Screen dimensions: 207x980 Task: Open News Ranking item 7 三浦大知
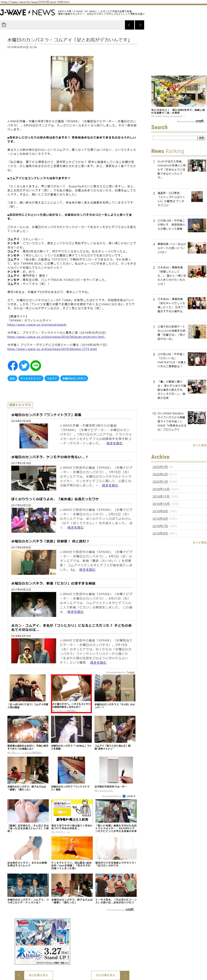click(172, 333)
